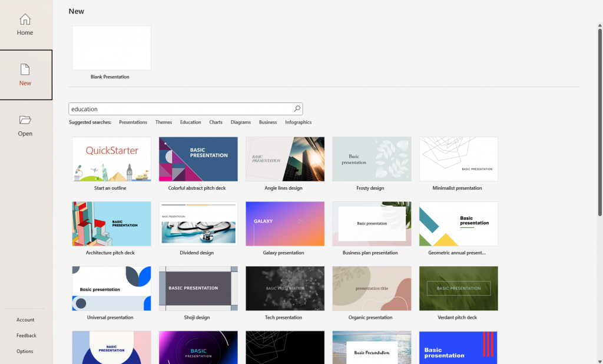
Task: Click the scrollbar down arrow
Action: pyautogui.click(x=599, y=360)
